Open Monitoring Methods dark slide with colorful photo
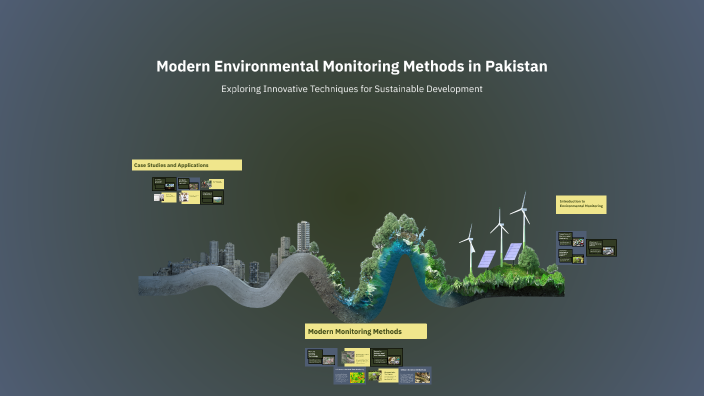Image resolution: width=704 pixels, height=396 pixels. point(387,357)
